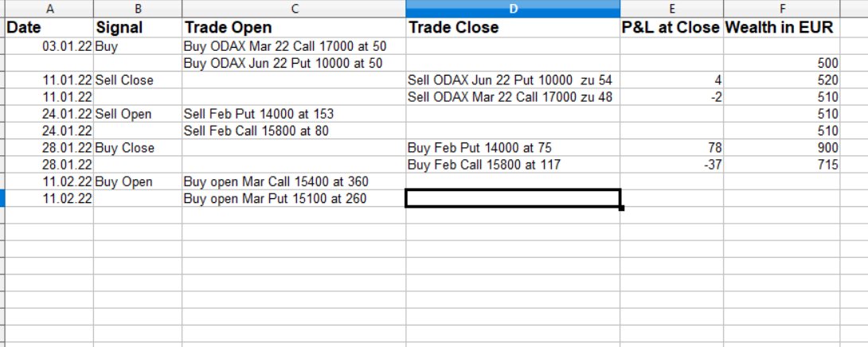Click the column F header
Viewport: 868px width, 347px height.
[780, 8]
